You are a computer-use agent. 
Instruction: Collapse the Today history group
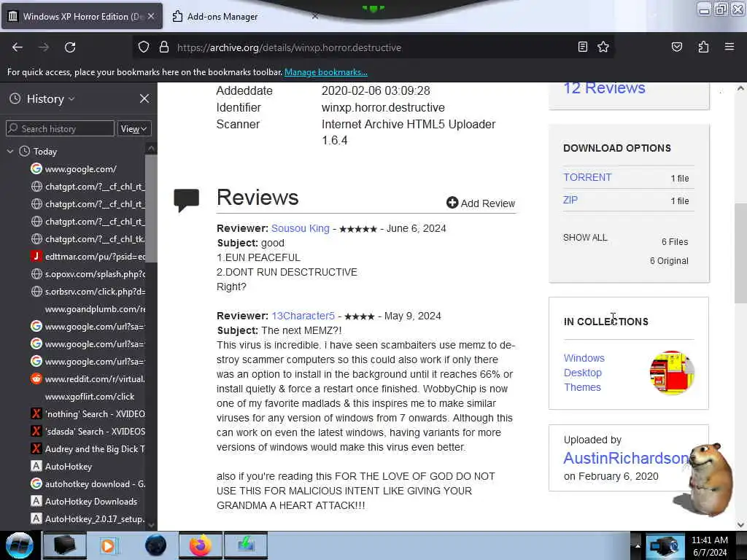(10, 152)
